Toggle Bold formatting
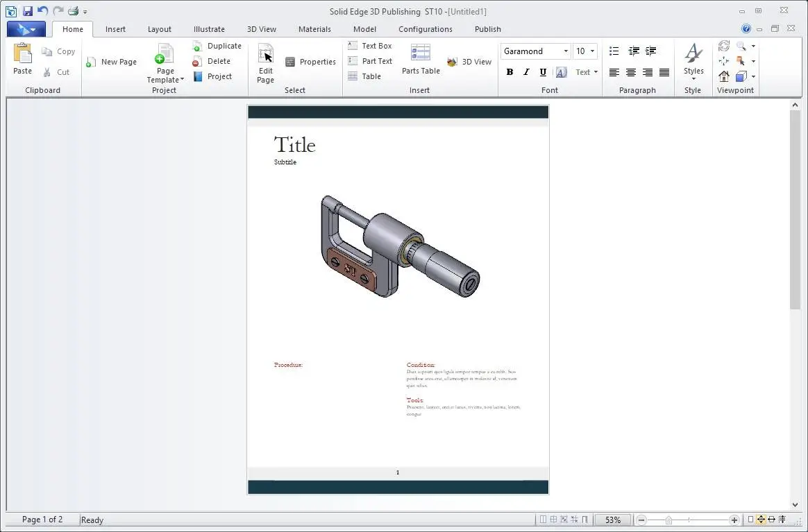This screenshot has height=532, width=808. point(510,72)
